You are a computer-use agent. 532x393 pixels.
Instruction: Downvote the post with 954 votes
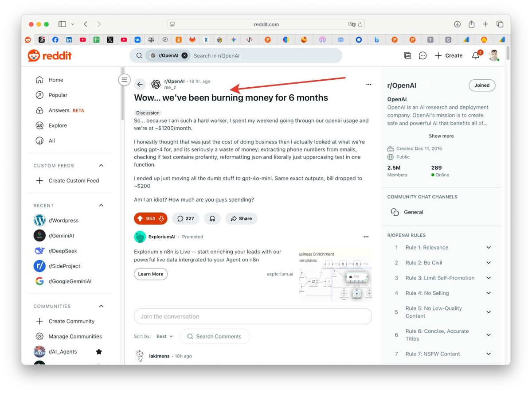pyautogui.click(x=161, y=218)
